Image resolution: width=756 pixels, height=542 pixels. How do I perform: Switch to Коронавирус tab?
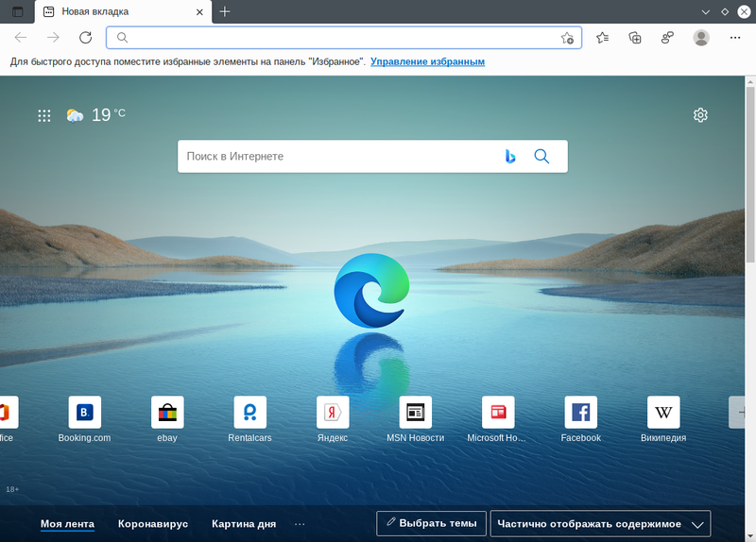click(x=153, y=524)
